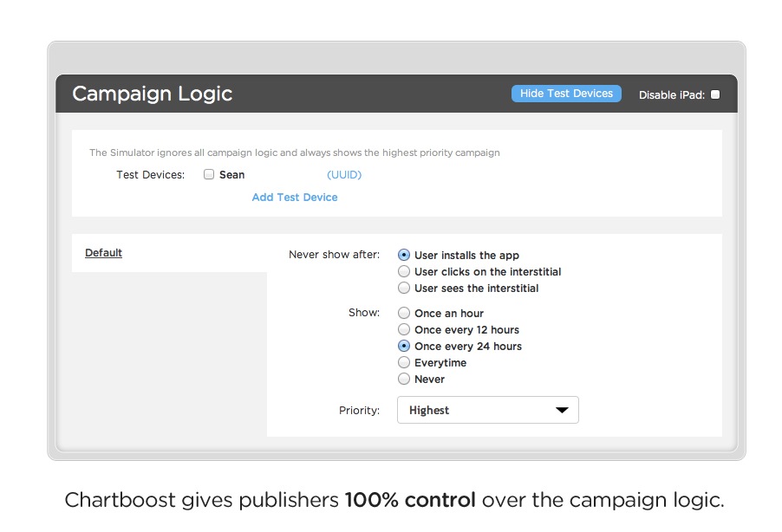Click the 'Disable iPad:' label text
Screen dimensions: 782x532
(671, 95)
